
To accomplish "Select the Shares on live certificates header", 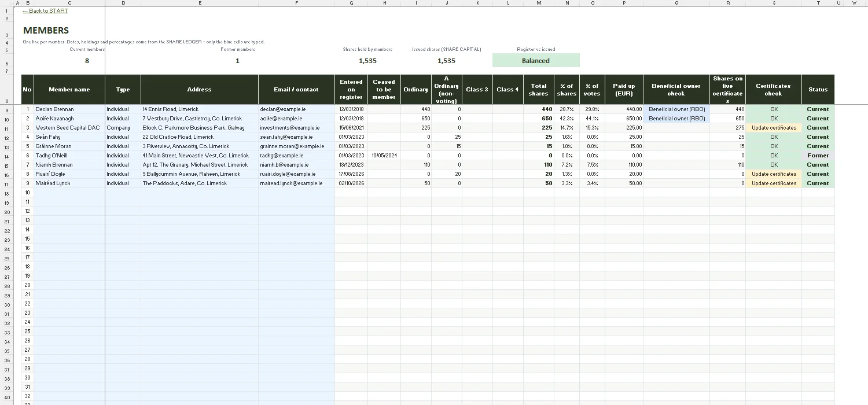I will (727, 90).
